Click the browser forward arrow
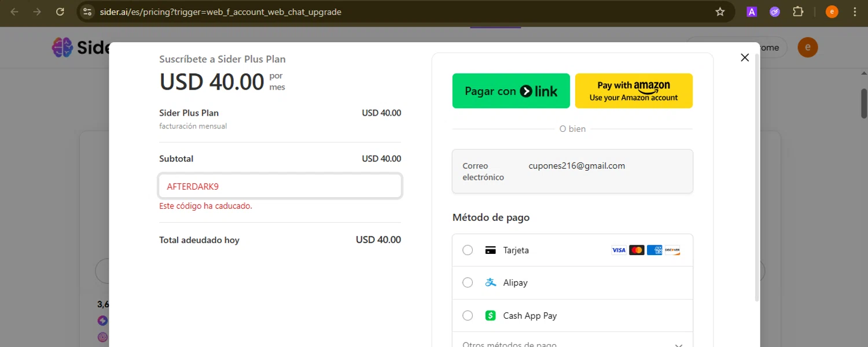Image resolution: width=868 pixels, height=347 pixels. pyautogui.click(x=37, y=12)
